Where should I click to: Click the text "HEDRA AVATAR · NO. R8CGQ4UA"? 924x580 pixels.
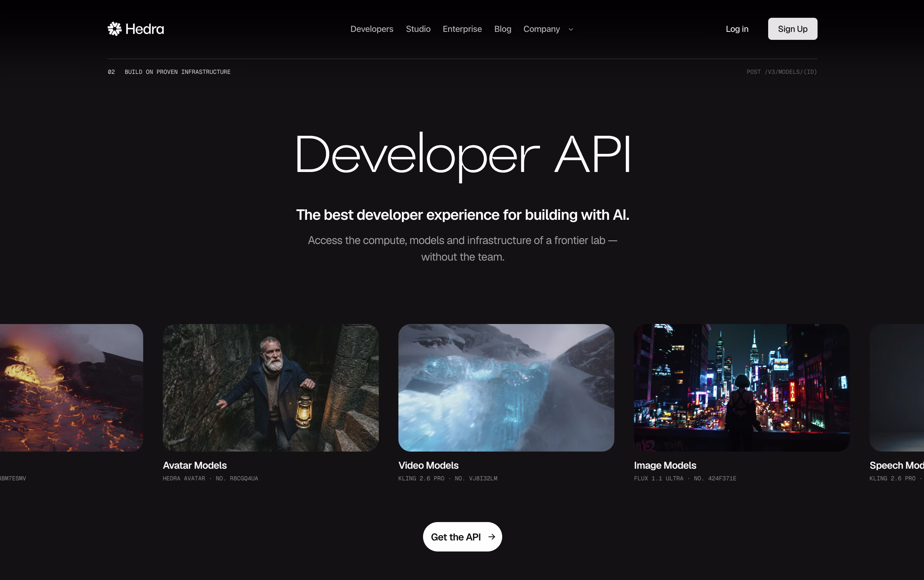tap(210, 479)
